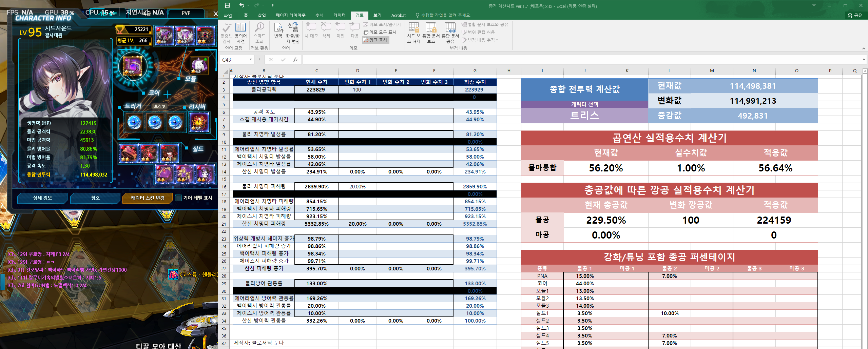Open the 동의어 사전 thesaurus tool
This screenshot has width=868, height=349.
pos(240,33)
